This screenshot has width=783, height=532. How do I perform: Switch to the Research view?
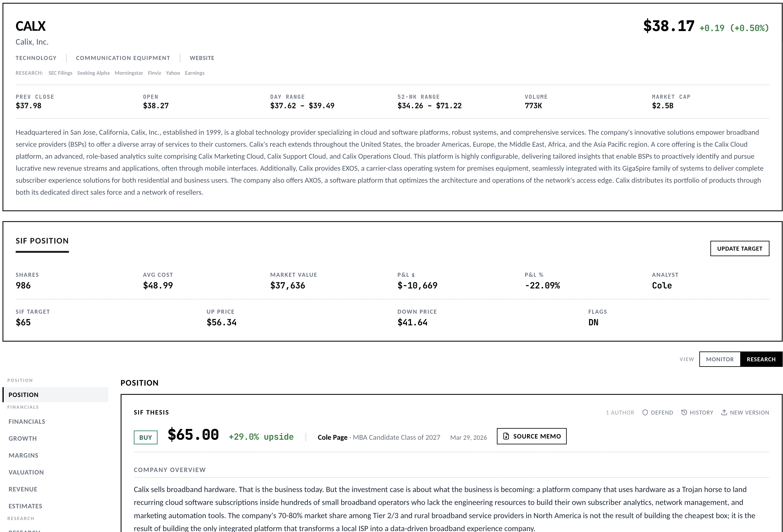(761, 359)
